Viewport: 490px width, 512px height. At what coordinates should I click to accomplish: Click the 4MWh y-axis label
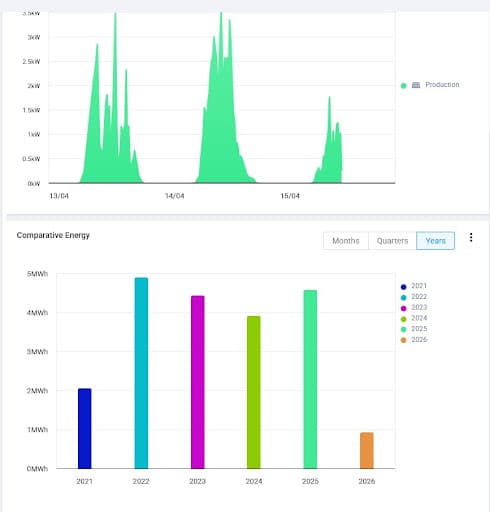[x=37, y=313]
